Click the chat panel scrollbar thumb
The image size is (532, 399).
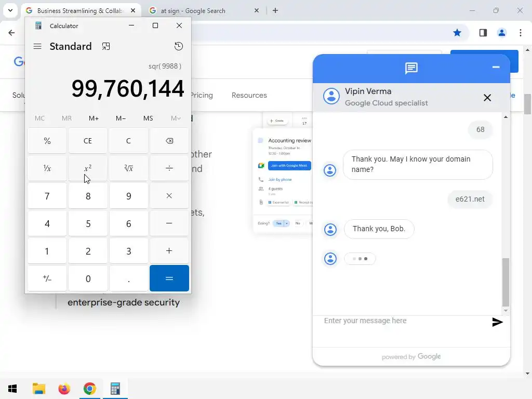coord(506,282)
